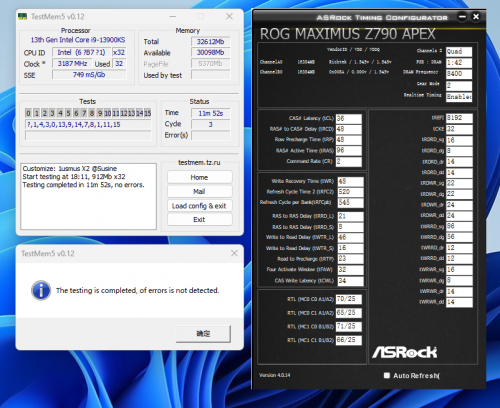This screenshot has height=408, width=500.
Task: Click the Time status value 11m 52s
Action: click(211, 113)
